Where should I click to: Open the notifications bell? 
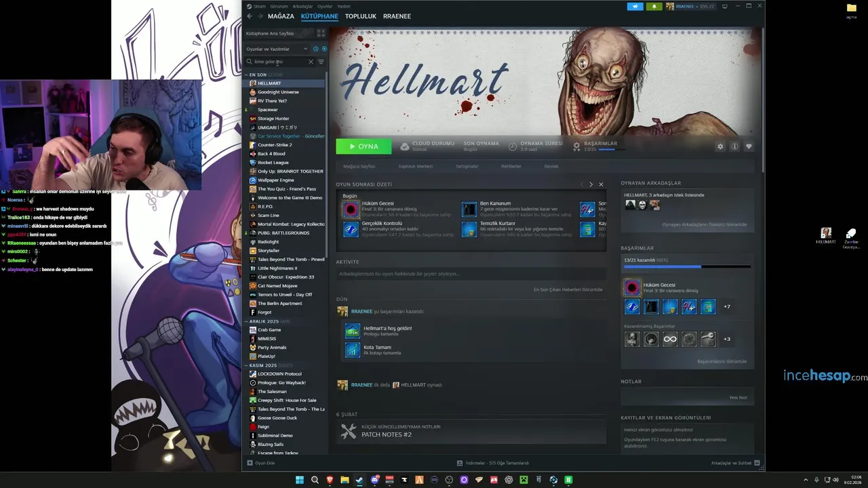tap(654, 6)
